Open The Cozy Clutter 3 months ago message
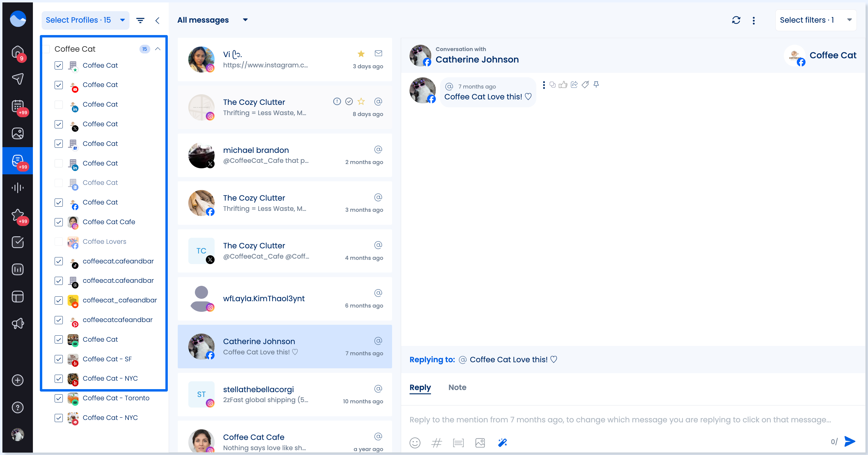Viewport: 868px width, 455px height. (284, 203)
